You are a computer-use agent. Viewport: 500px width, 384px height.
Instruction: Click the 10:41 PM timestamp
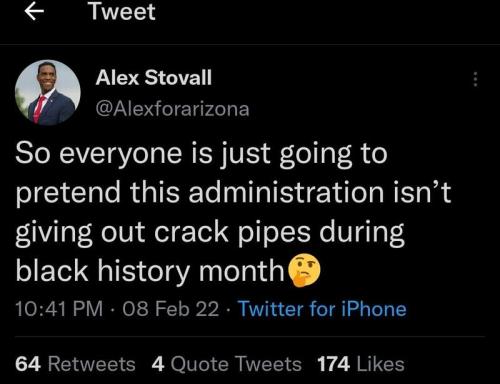tap(59, 309)
